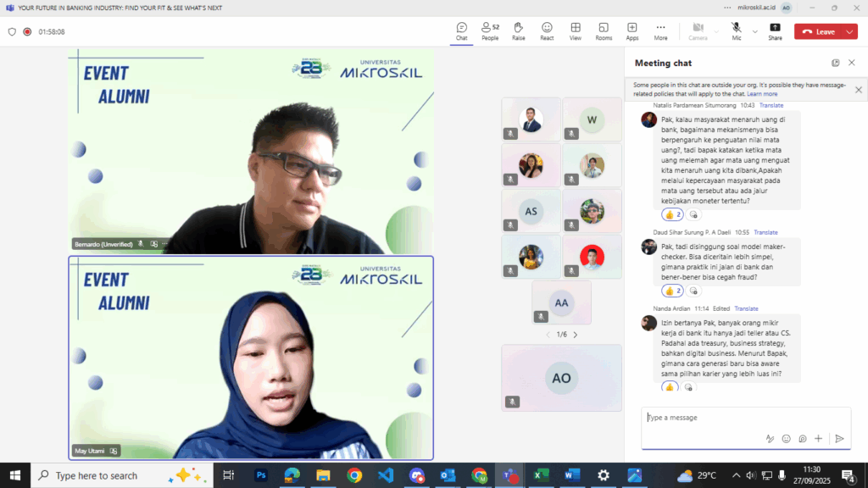Click the Share screen icon
Image resolution: width=868 pixels, height=488 pixels.
(x=775, y=31)
